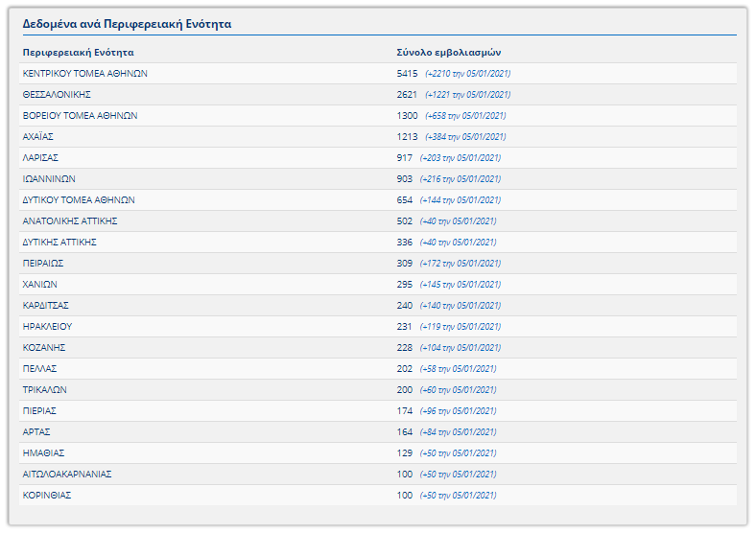756x533 pixels.
Task: Select the ΚΕΝΤΡΙΚΟΥ ΤΟΜΕΑ ΑΘΗΝΩΝ row name
Action: click(x=84, y=73)
